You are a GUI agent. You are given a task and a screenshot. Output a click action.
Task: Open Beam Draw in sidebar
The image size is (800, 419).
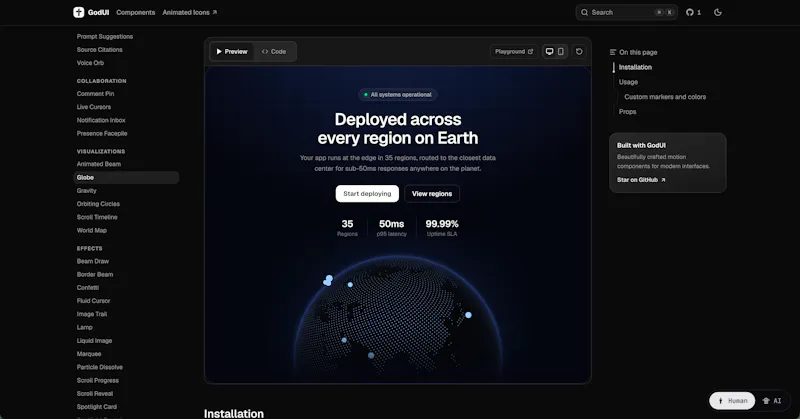pos(93,261)
